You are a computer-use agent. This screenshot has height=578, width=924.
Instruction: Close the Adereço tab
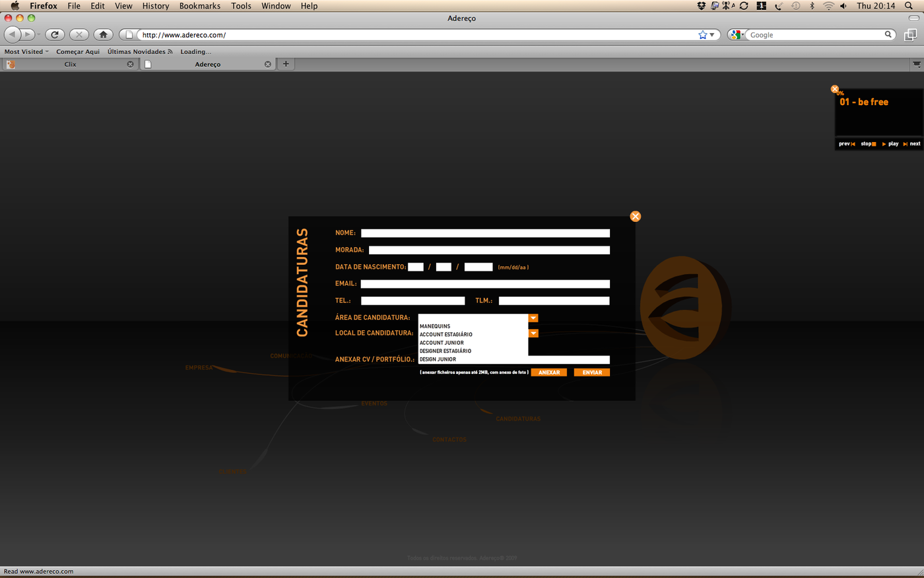click(x=267, y=64)
